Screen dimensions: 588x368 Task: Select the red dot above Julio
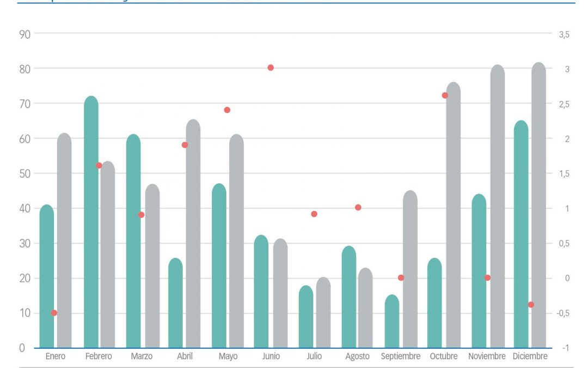click(314, 214)
